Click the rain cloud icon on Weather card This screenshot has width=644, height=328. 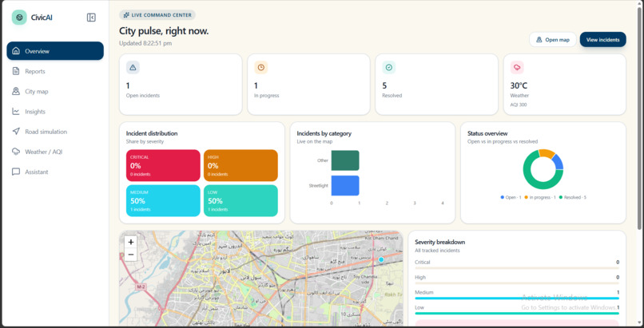coord(517,67)
